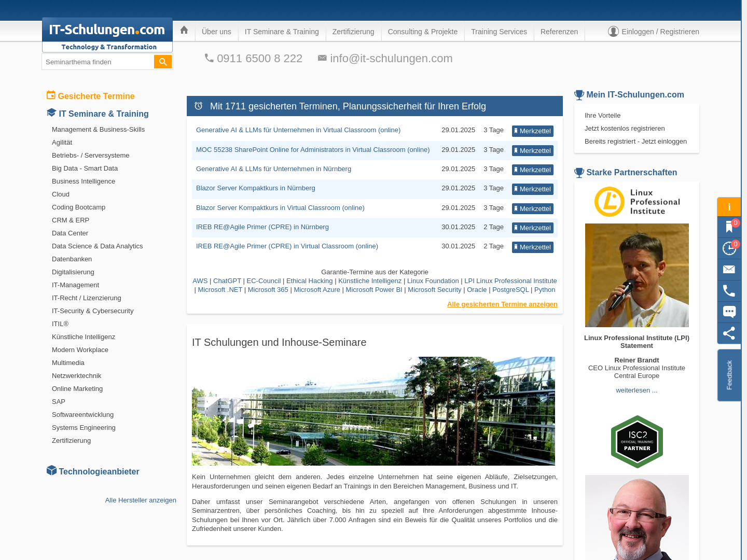Click the ChatGPT guarantee category link

click(x=227, y=281)
